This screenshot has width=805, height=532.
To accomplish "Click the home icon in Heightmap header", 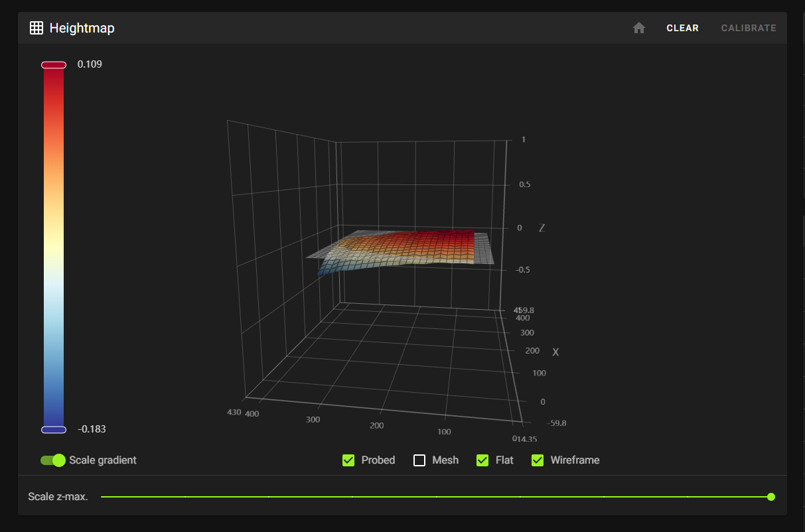I will [x=639, y=28].
